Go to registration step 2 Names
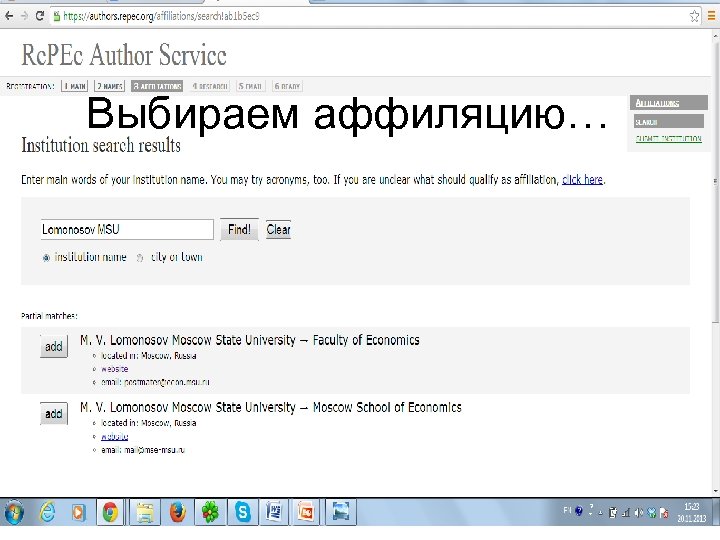The width and height of the screenshot is (720, 540). pyautogui.click(x=110, y=86)
